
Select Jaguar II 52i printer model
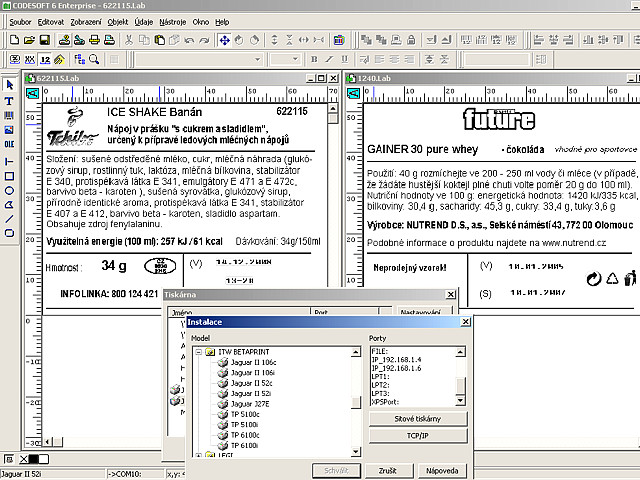251,393
